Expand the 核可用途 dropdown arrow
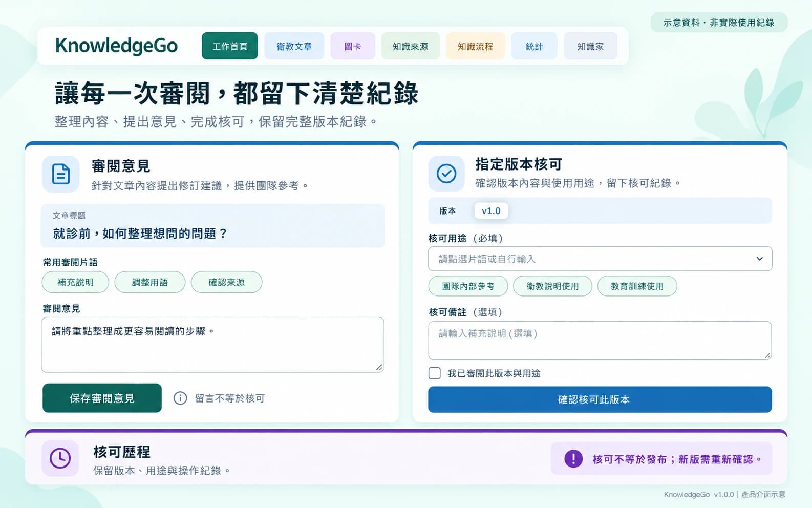This screenshot has width=812, height=508. (x=760, y=259)
